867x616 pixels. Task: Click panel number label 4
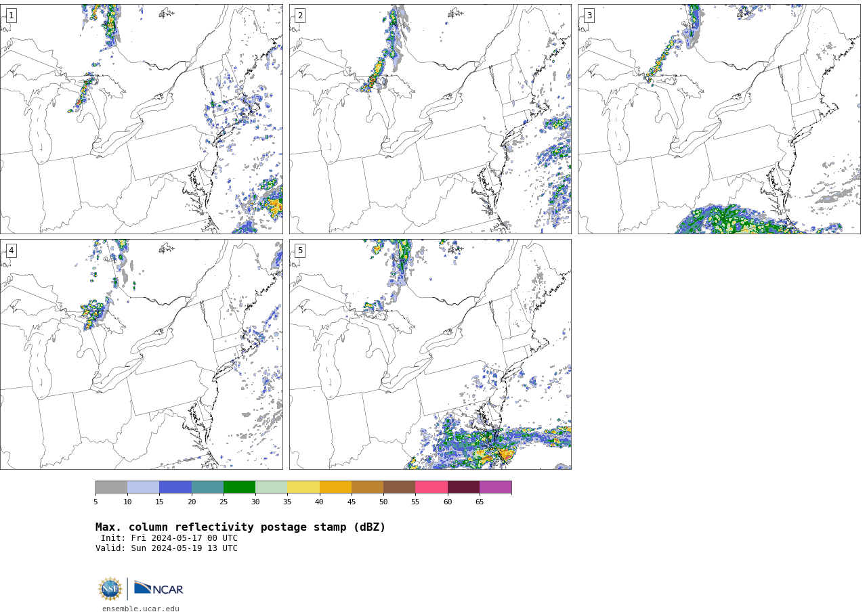click(x=11, y=250)
